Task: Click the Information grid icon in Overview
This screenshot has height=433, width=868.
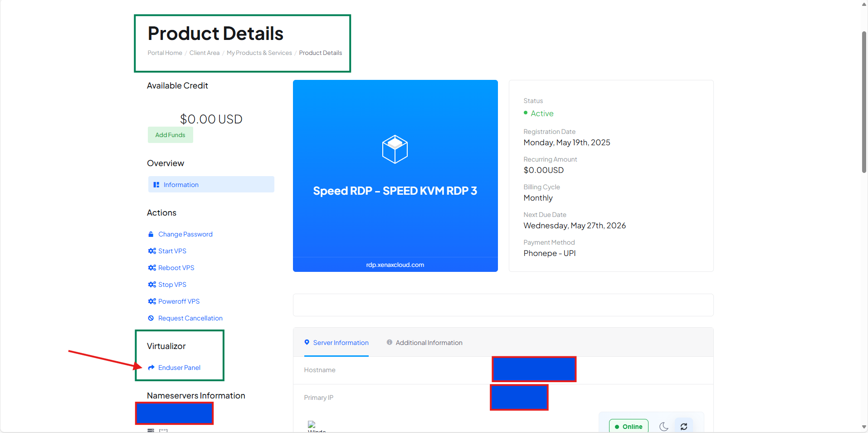Action: coord(156,185)
